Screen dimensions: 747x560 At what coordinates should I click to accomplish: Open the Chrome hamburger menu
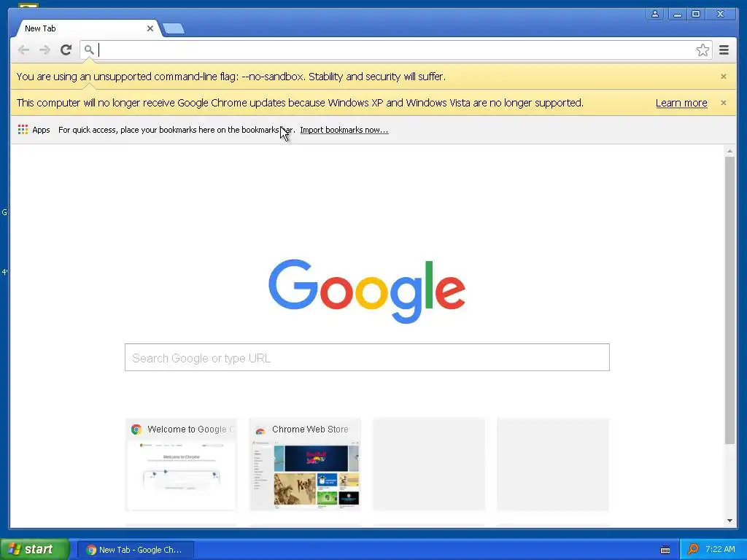click(x=724, y=50)
